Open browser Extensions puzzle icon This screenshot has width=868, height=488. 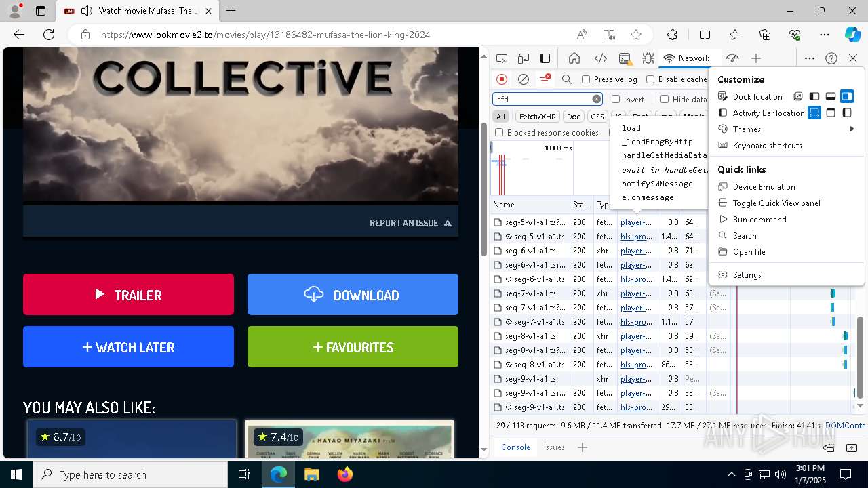672,35
